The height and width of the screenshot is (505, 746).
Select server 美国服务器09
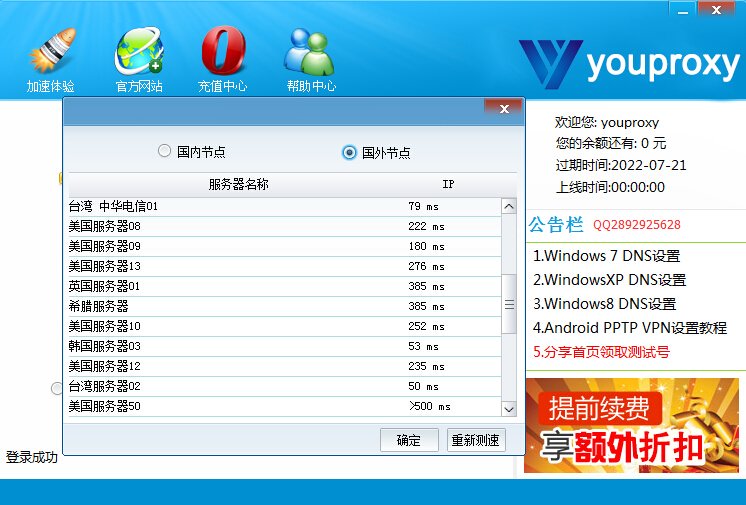click(285, 247)
